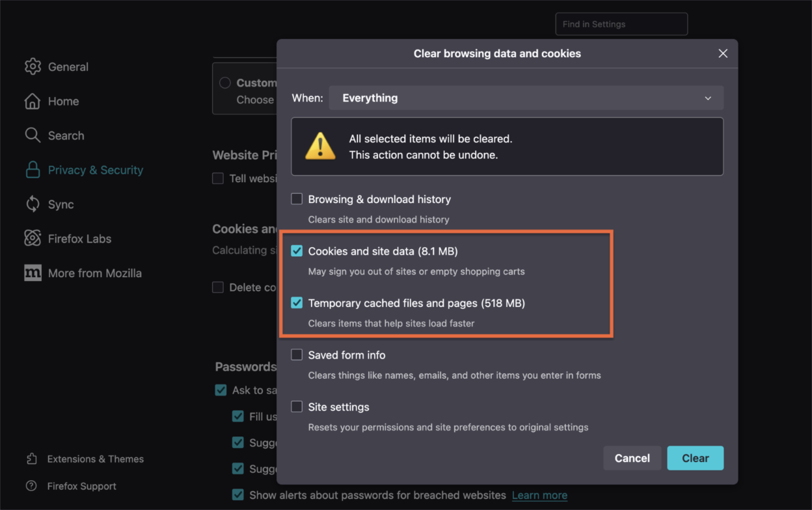Check Saved form info
Viewport: 812px width, 510px height.
point(297,355)
